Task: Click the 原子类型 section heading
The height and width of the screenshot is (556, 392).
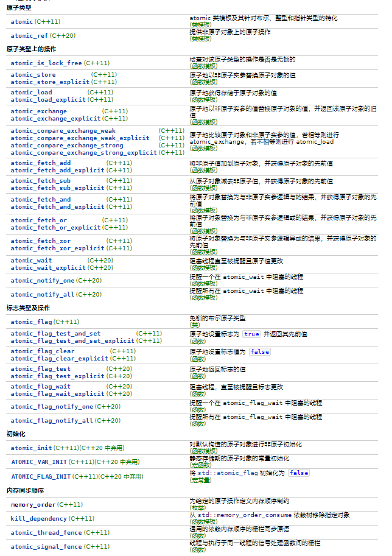Action: [19, 8]
